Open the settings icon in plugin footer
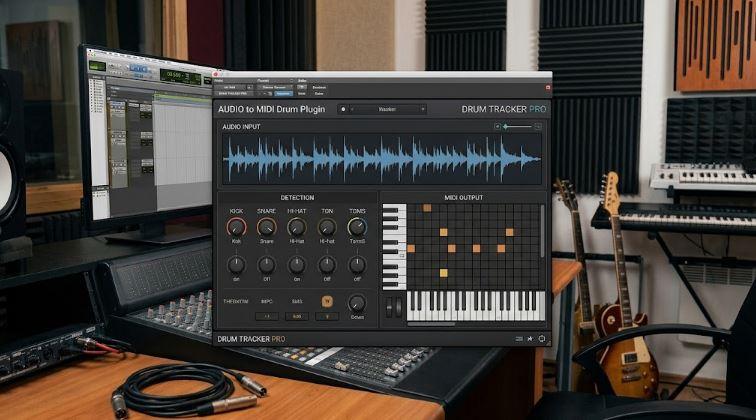The height and width of the screenshot is (420, 756). click(542, 339)
